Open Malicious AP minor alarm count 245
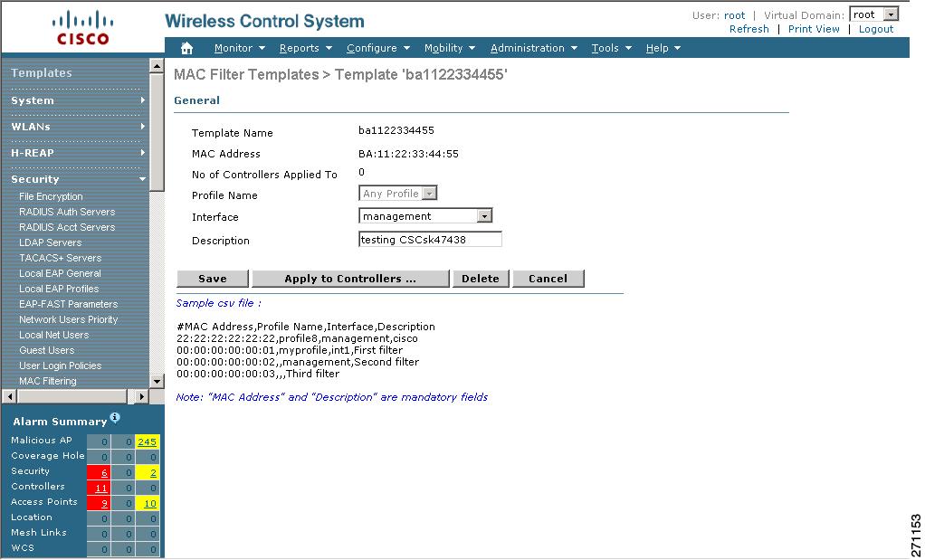The image size is (925, 560). [147, 441]
